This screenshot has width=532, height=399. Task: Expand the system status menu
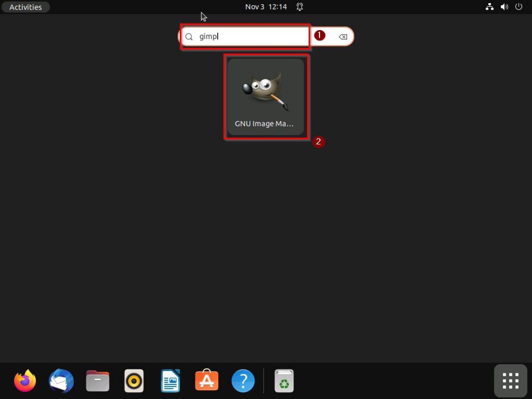504,7
